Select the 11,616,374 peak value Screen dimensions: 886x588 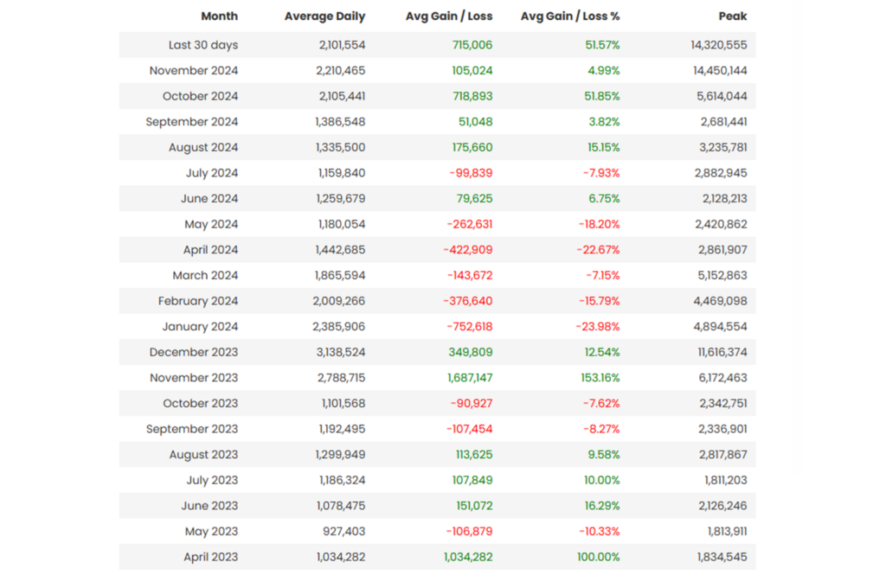pos(716,352)
